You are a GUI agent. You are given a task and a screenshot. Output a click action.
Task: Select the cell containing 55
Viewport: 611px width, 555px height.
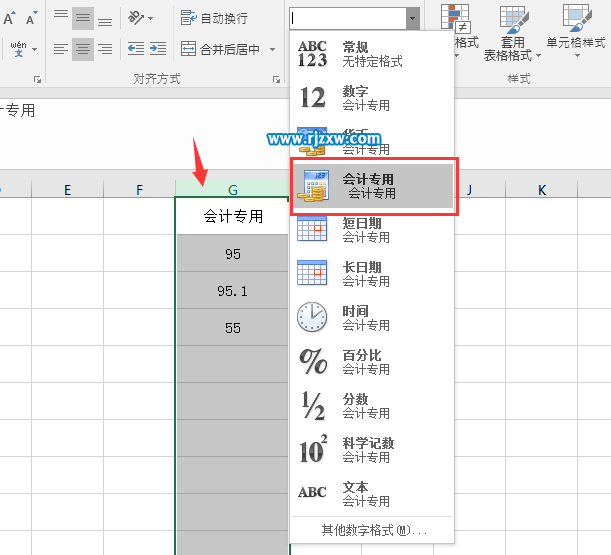click(x=233, y=327)
